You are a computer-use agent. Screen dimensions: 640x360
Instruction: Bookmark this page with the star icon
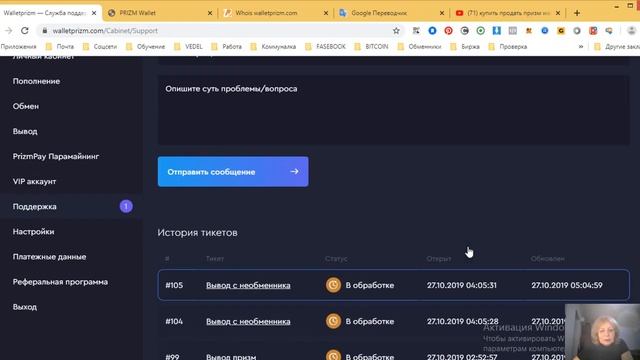tap(396, 31)
